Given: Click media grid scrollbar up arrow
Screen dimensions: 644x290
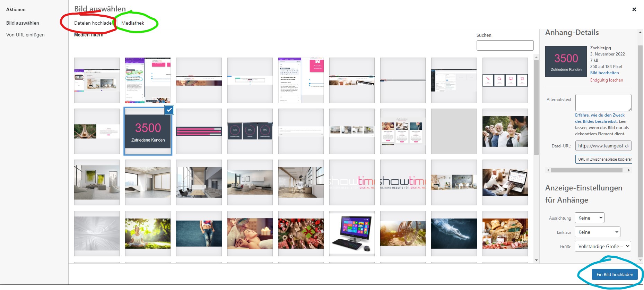Looking at the screenshot, I should pyautogui.click(x=536, y=57).
